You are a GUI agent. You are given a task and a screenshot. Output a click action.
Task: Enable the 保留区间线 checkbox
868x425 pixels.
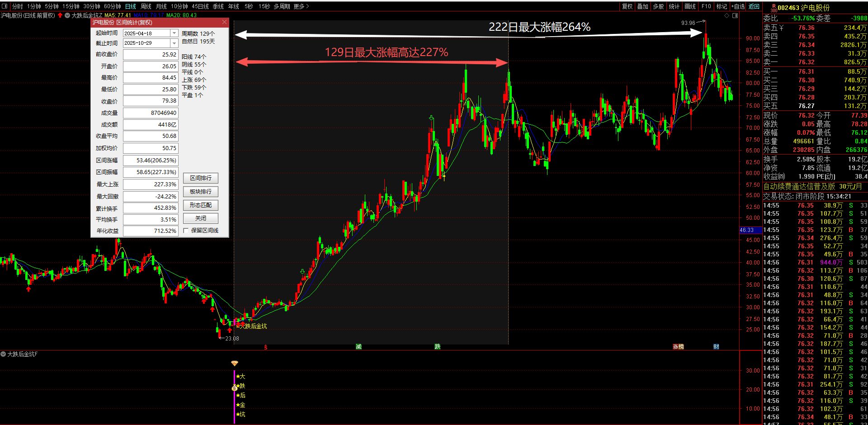tap(186, 231)
